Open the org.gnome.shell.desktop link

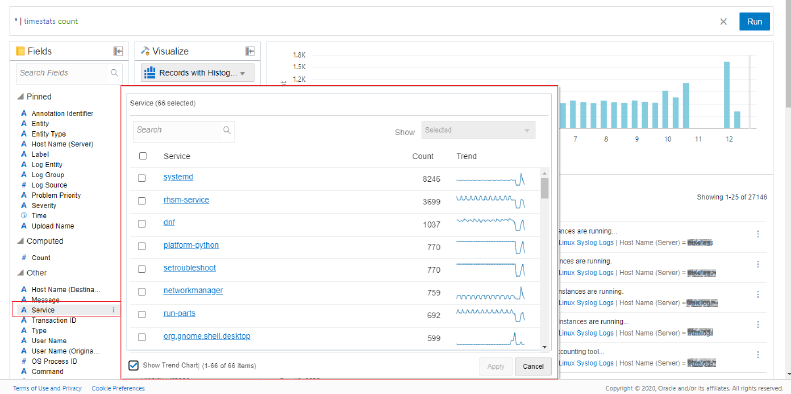pyautogui.click(x=207, y=335)
